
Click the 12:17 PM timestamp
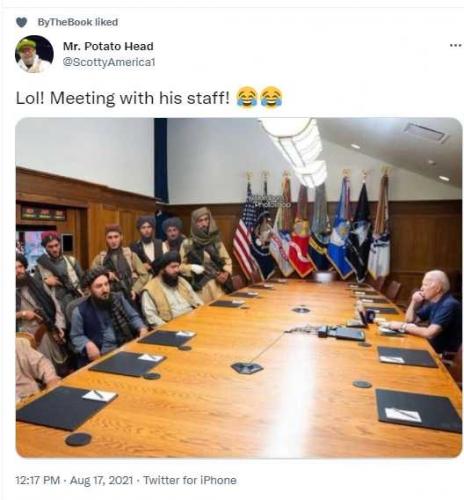38,480
